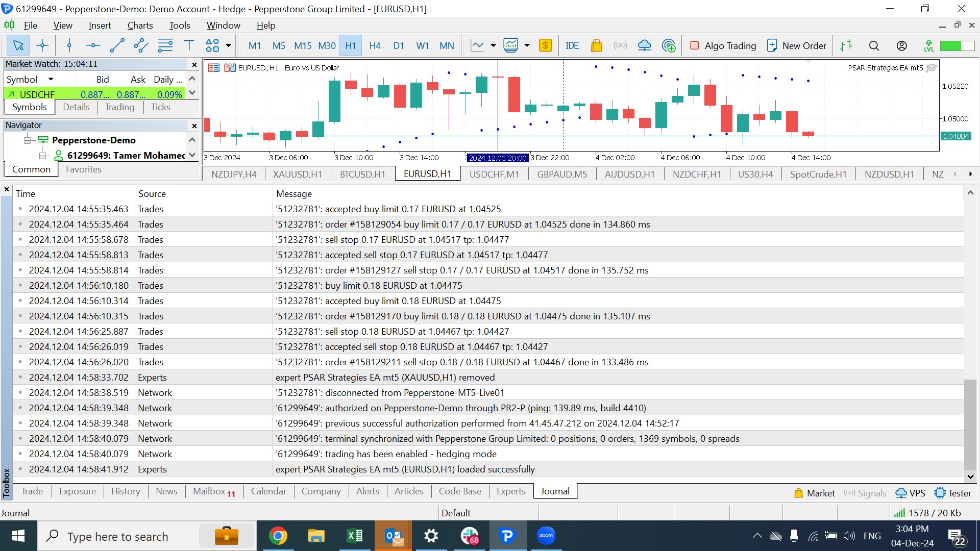The width and height of the screenshot is (980, 551).
Task: Open the IDE MetaEditor button
Action: (572, 46)
